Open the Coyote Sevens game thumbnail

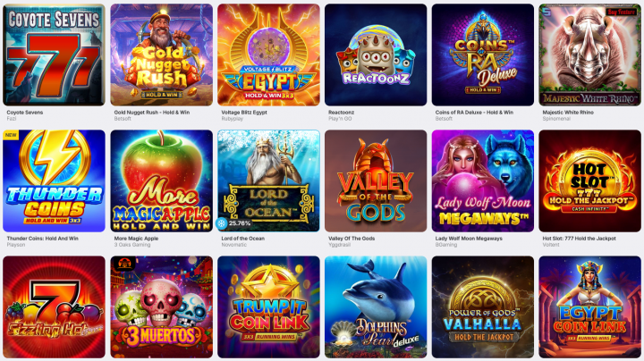click(x=54, y=55)
